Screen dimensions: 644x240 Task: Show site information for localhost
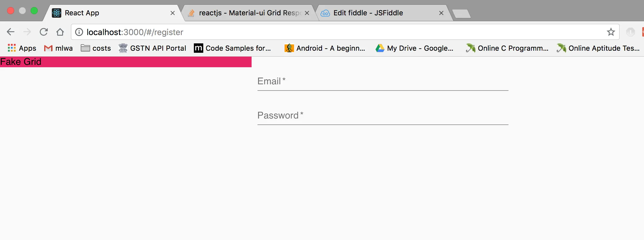click(79, 32)
